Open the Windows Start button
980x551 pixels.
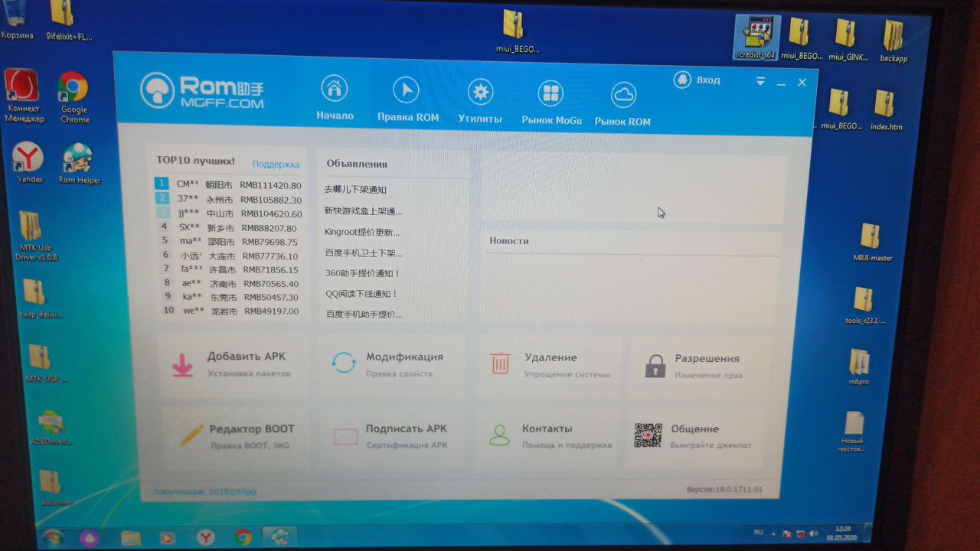click(52, 537)
